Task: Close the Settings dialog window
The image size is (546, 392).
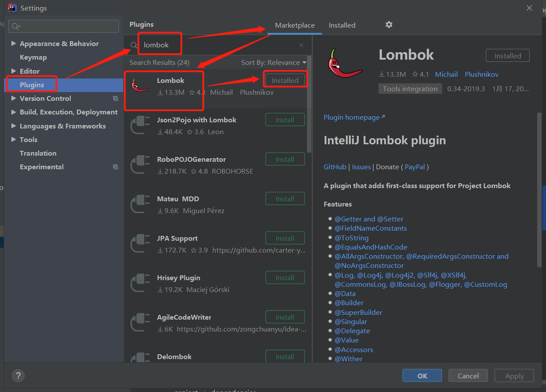Action: (x=530, y=8)
